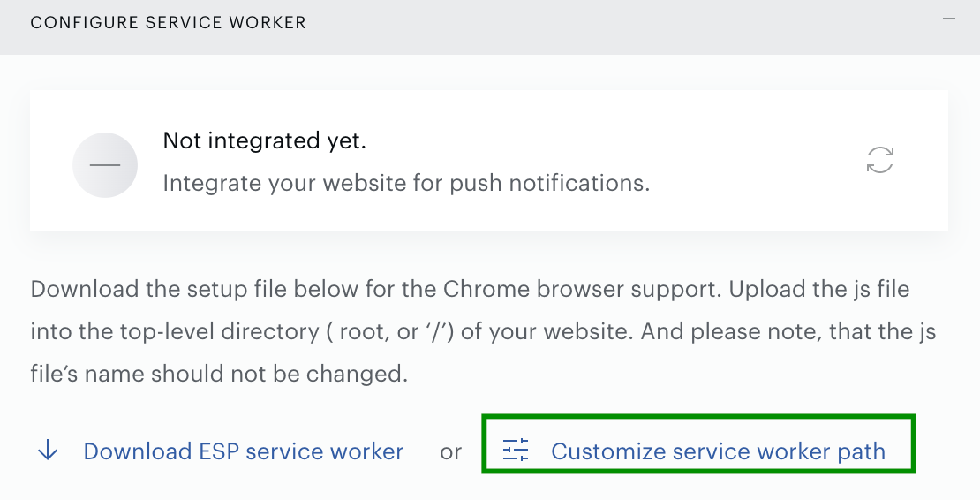Click "file's name should not be changed" line
980x500 pixels.
pyautogui.click(x=219, y=374)
